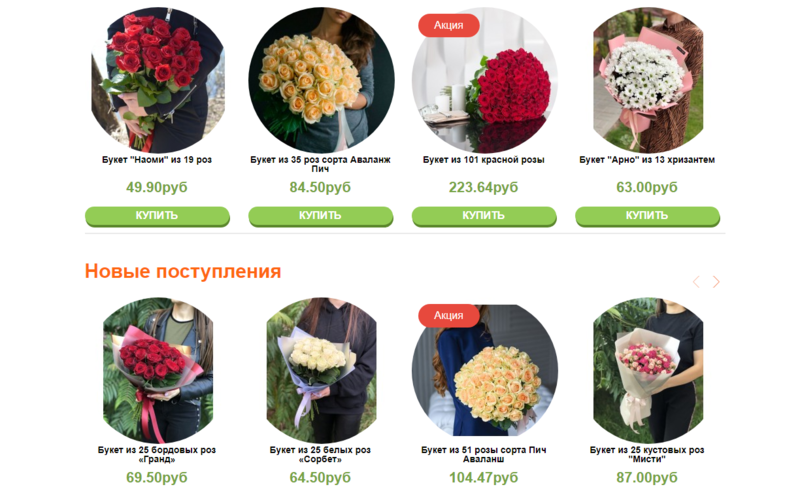The height and width of the screenshot is (489, 800).
Task: Click the Новые поступления section heading
Action: click(183, 271)
